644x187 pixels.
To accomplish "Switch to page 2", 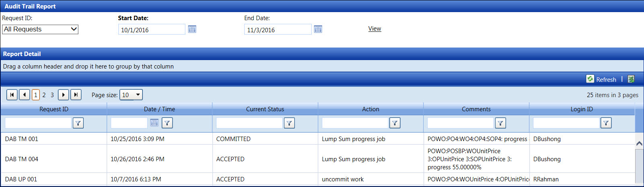I will 44,95.
